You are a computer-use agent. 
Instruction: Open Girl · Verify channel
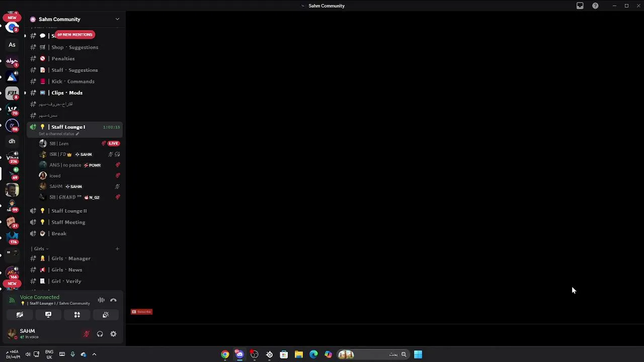pos(74,281)
